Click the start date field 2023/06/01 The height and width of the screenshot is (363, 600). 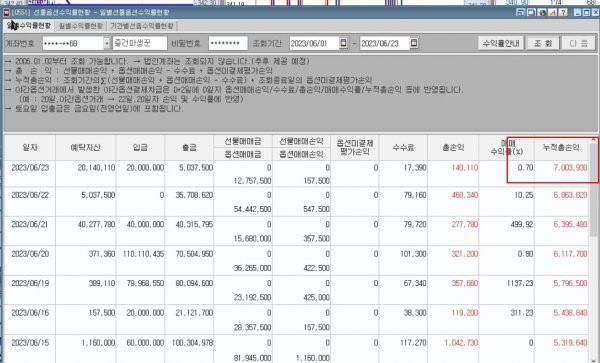pyautogui.click(x=314, y=43)
